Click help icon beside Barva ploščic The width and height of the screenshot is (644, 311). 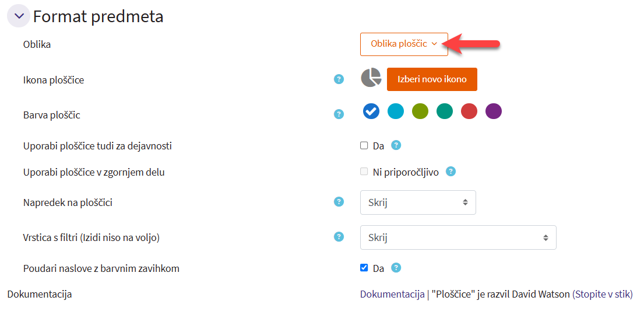tap(339, 114)
